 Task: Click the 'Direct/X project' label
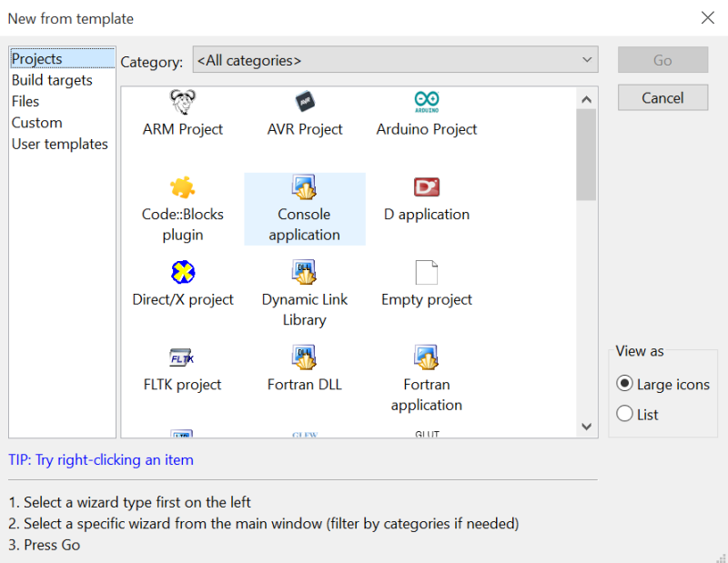tap(183, 300)
